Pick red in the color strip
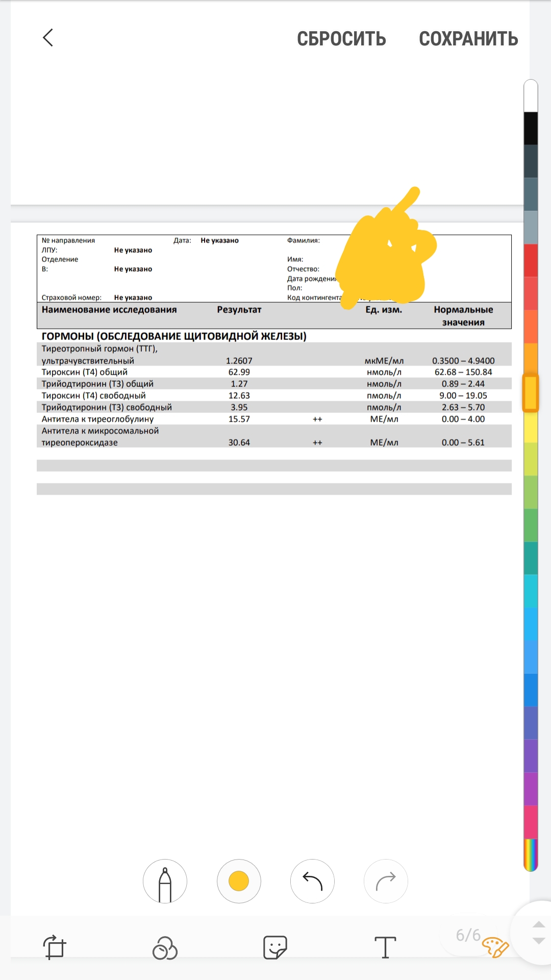Image resolution: width=551 pixels, height=980 pixels. (x=531, y=260)
